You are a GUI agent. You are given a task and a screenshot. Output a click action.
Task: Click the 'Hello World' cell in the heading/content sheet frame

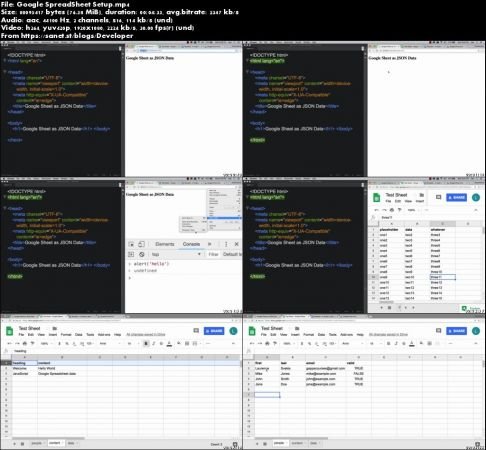pos(62,368)
